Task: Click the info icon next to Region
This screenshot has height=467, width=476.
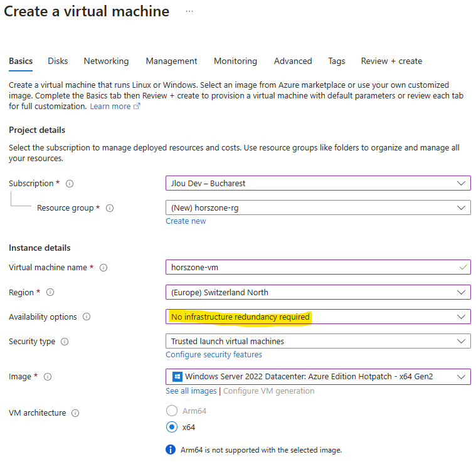Action: click(50, 292)
